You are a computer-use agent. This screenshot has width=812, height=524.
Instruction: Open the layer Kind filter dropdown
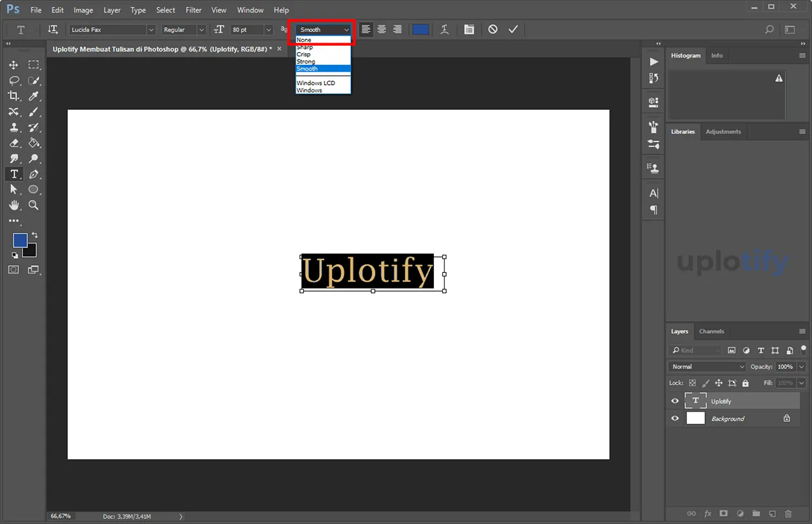tap(696, 350)
